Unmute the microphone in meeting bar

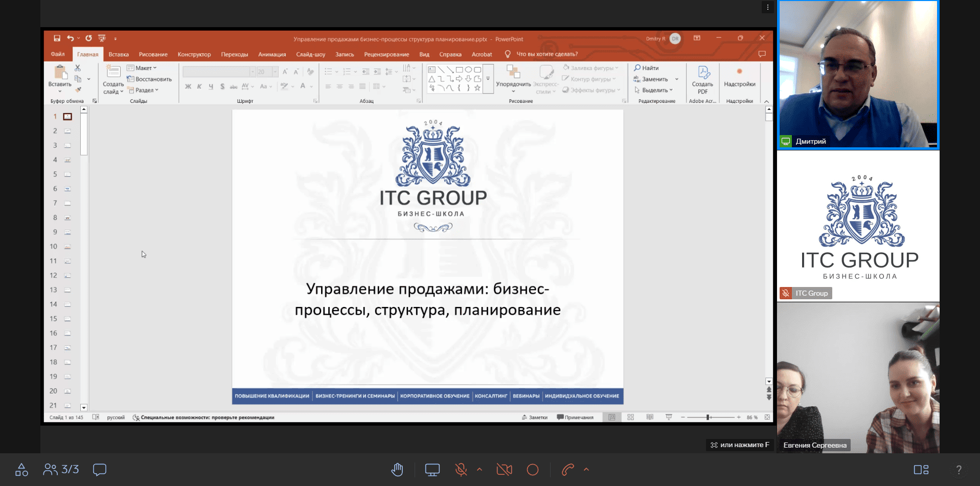click(x=461, y=470)
